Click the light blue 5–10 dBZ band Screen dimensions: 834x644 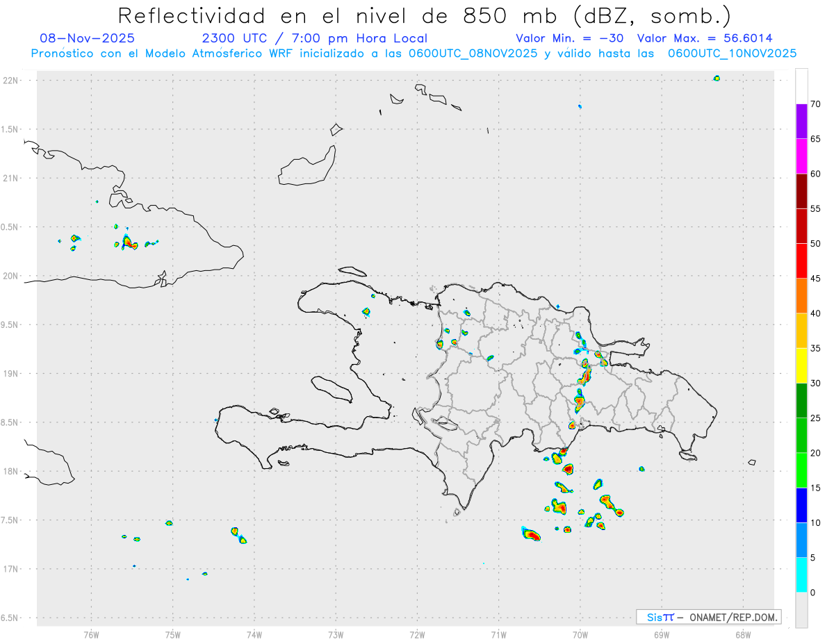click(x=801, y=540)
